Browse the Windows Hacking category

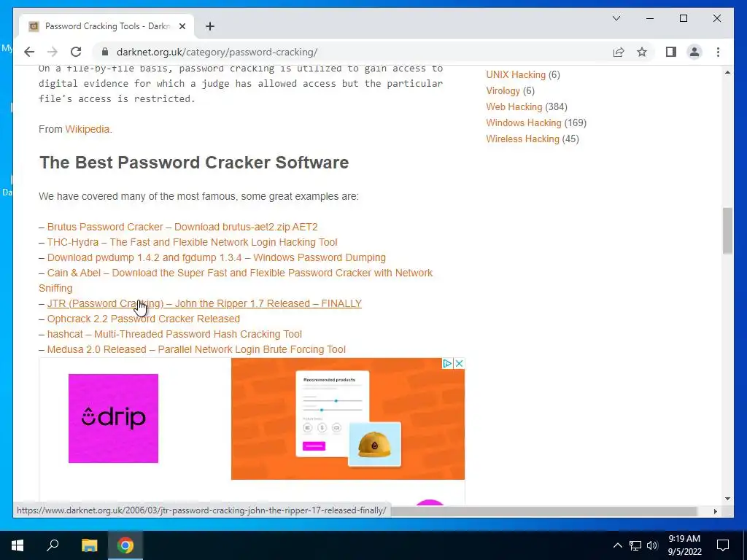(x=524, y=122)
